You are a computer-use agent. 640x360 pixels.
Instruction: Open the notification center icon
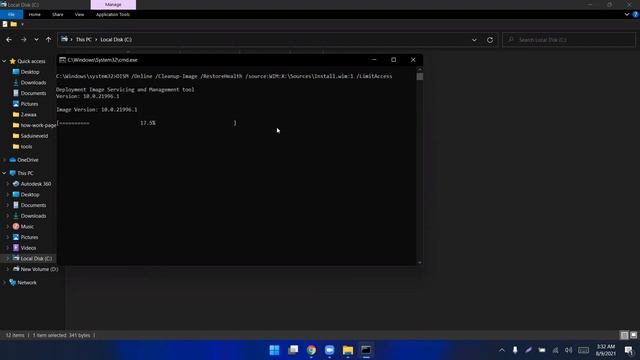coord(629,350)
